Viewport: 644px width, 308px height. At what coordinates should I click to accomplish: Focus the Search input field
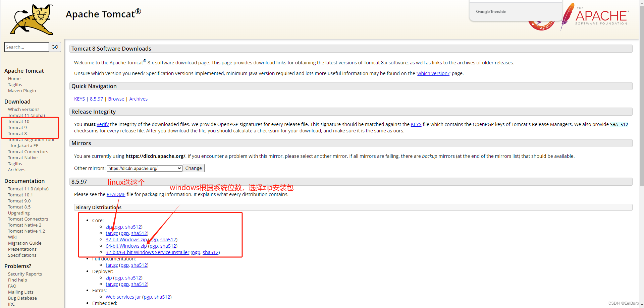coord(27,47)
